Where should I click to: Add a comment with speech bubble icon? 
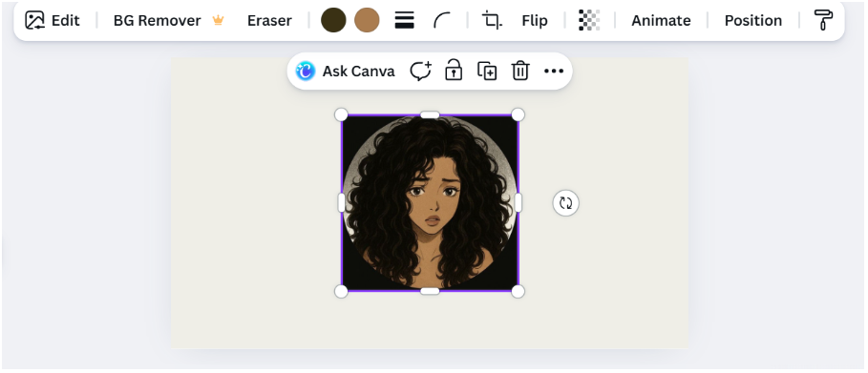coord(421,72)
